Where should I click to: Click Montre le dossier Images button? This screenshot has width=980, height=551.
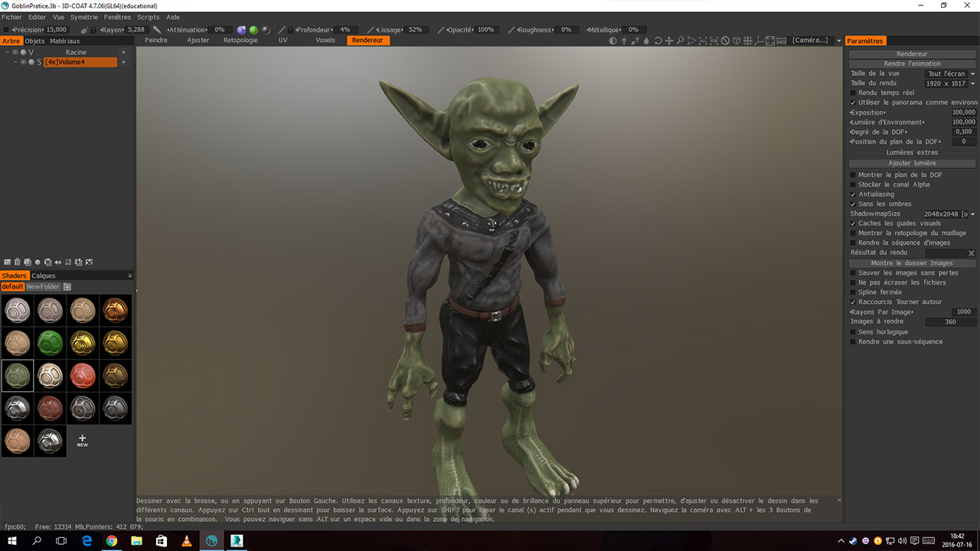(x=912, y=262)
